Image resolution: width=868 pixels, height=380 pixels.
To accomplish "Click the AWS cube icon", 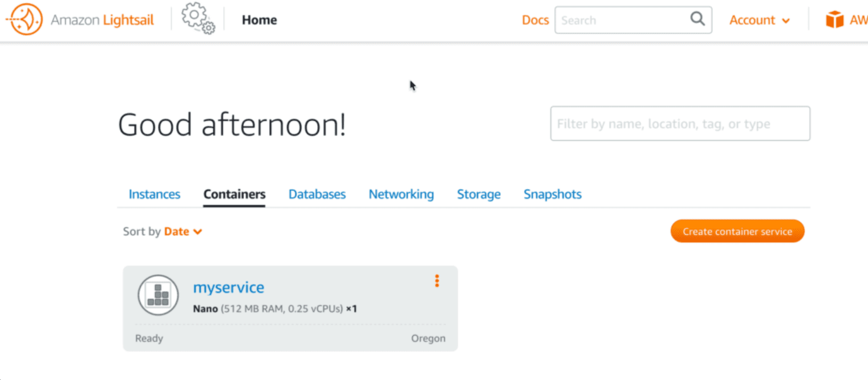I will tap(834, 21).
